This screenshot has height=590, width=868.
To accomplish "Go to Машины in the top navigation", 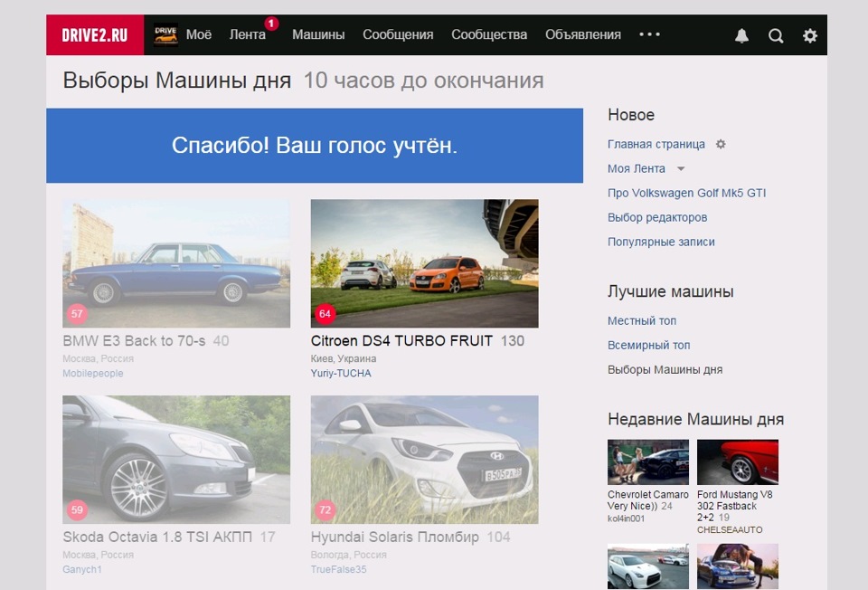I will [x=318, y=34].
